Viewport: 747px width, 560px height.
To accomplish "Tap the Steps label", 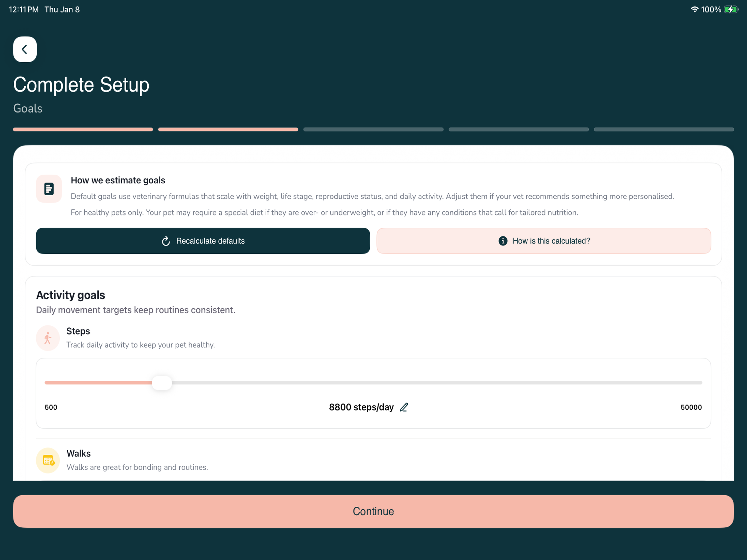I will 78,331.
